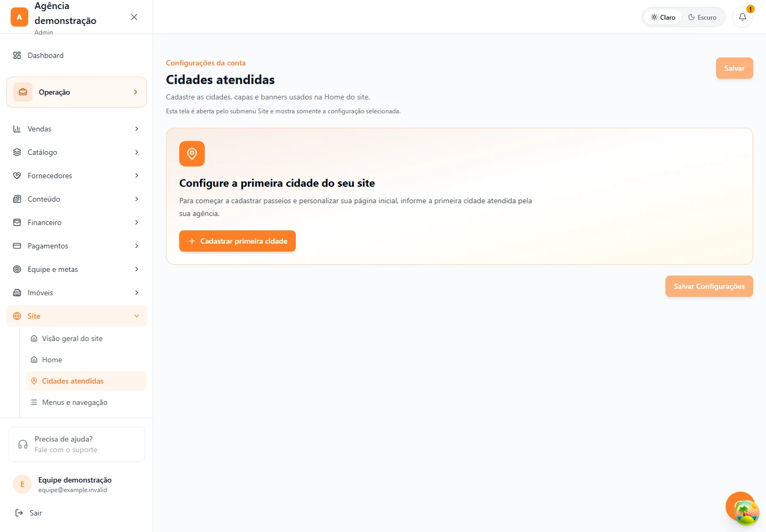Click the orange location pin icon
The width and height of the screenshot is (766, 532).
point(192,154)
